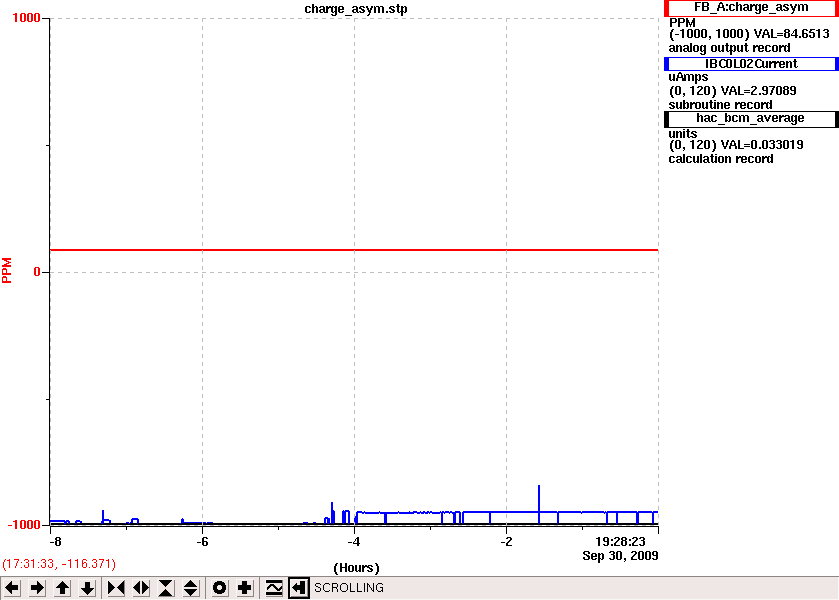Click the VAL=0.033019 reading in the legend
839x600 pixels.
(x=762, y=145)
